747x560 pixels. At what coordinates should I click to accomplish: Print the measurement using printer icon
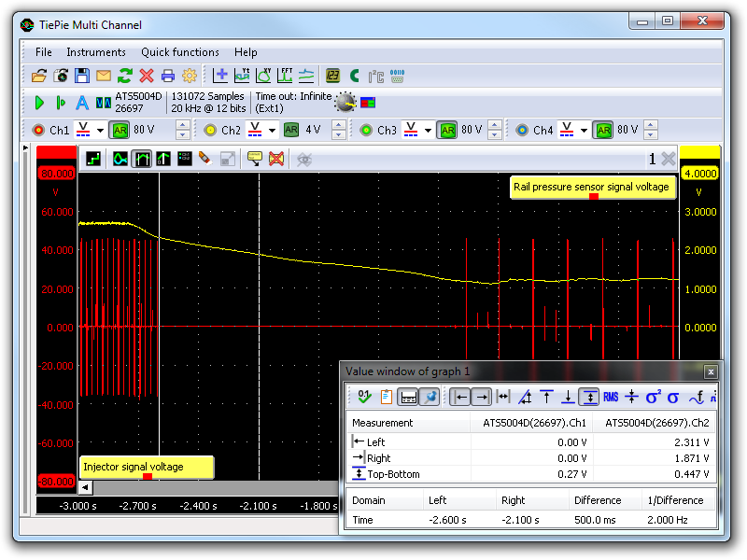coord(168,76)
